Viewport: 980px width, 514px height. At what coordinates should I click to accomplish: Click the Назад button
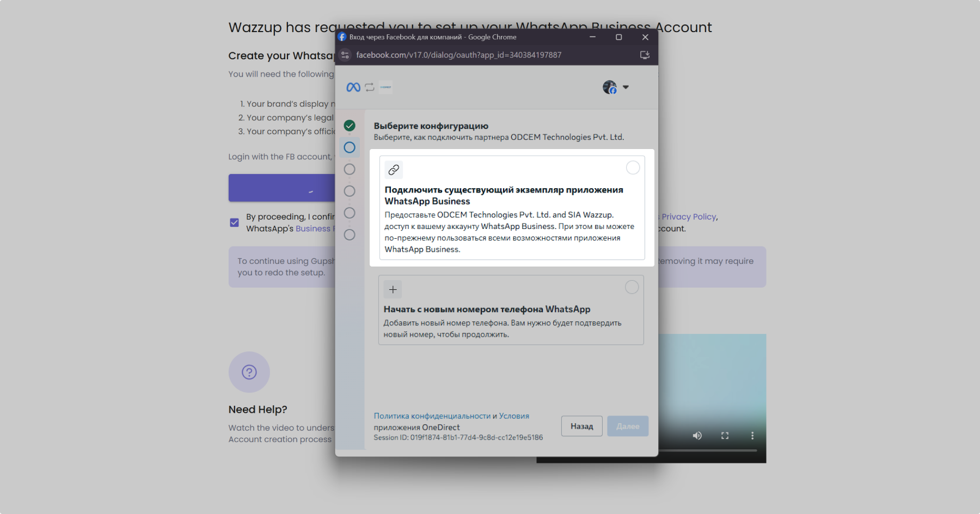(582, 426)
